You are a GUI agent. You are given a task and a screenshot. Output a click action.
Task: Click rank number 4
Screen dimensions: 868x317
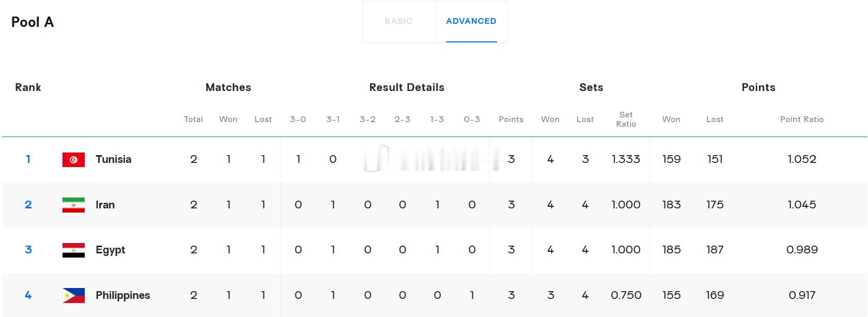point(28,295)
